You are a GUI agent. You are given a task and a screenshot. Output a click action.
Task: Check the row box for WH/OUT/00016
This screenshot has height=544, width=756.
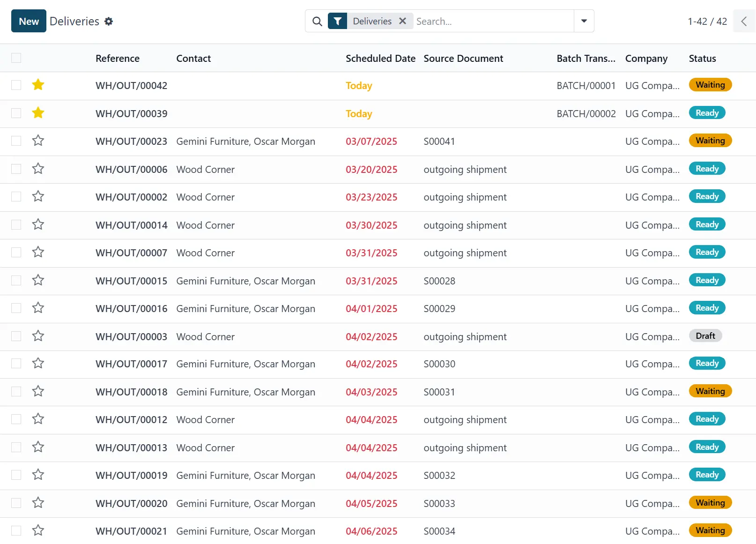click(x=16, y=308)
